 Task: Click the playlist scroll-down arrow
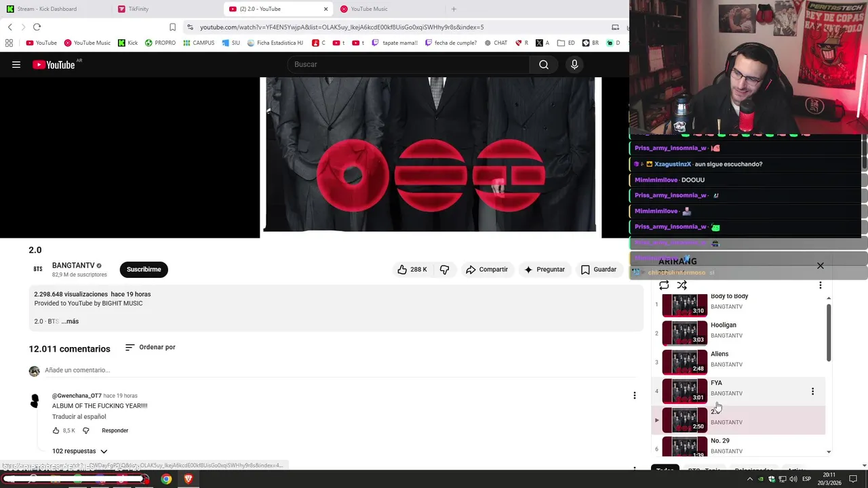pyautogui.click(x=829, y=451)
